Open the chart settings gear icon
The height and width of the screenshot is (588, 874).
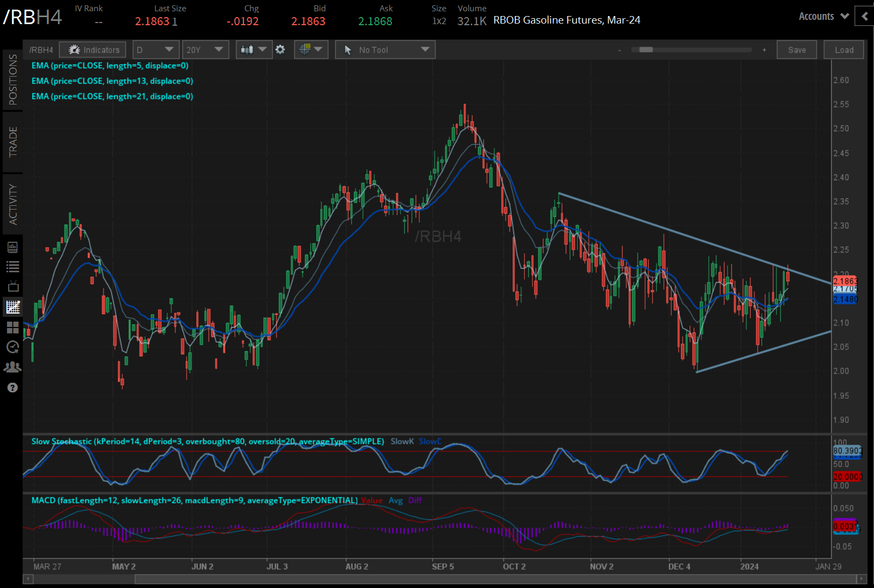(x=280, y=50)
